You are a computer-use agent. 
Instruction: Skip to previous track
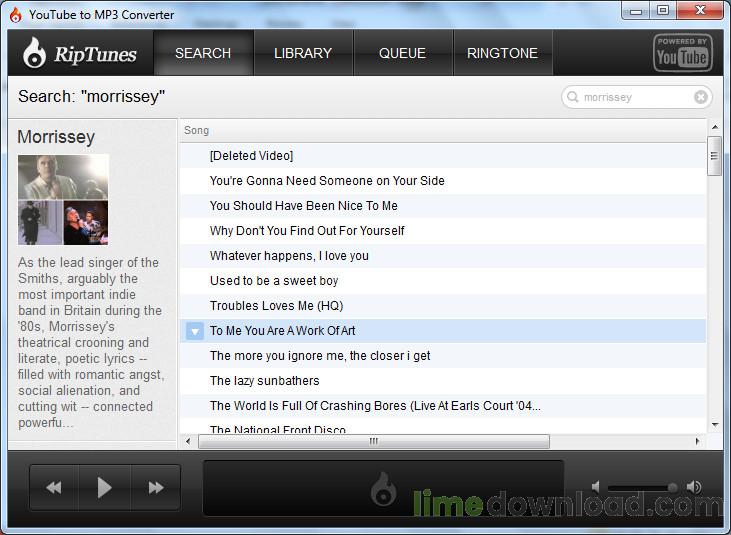coord(54,487)
